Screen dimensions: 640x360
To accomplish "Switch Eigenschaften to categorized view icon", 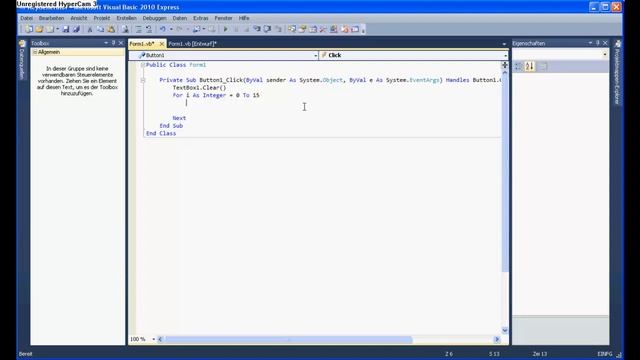I will pyautogui.click(x=518, y=67).
